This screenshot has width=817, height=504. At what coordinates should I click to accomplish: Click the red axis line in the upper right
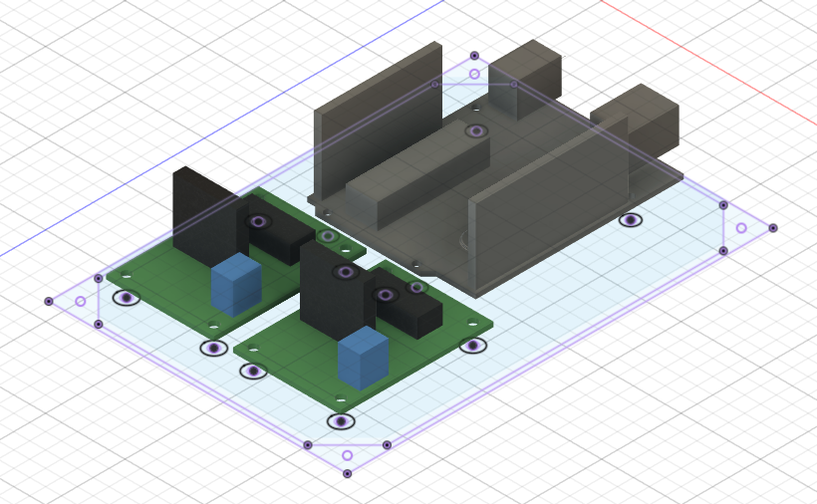pos(708,63)
